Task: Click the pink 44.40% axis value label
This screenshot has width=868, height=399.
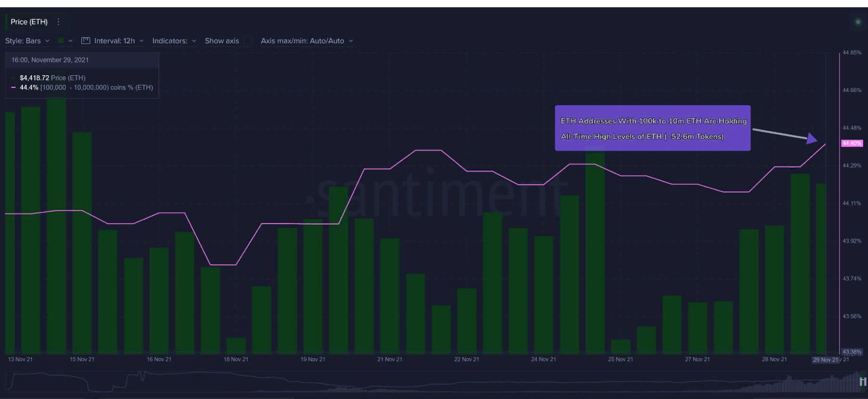Action: tap(852, 143)
